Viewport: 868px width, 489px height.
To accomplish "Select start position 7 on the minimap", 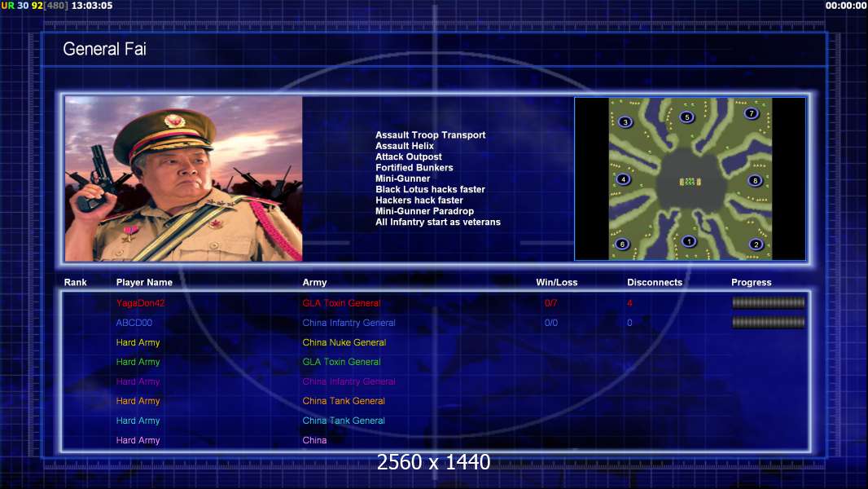I will [751, 113].
